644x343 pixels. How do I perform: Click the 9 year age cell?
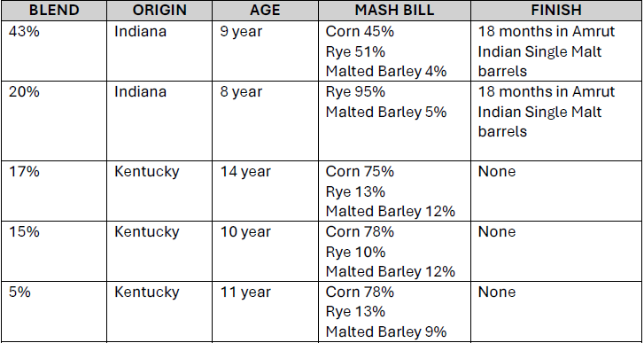pos(266,51)
